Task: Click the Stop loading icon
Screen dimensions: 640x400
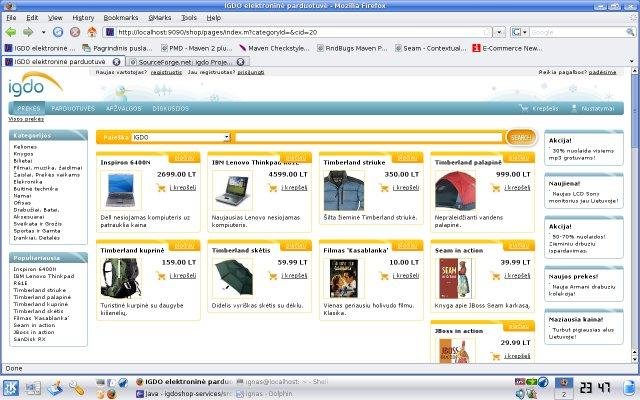Action: 75,32
